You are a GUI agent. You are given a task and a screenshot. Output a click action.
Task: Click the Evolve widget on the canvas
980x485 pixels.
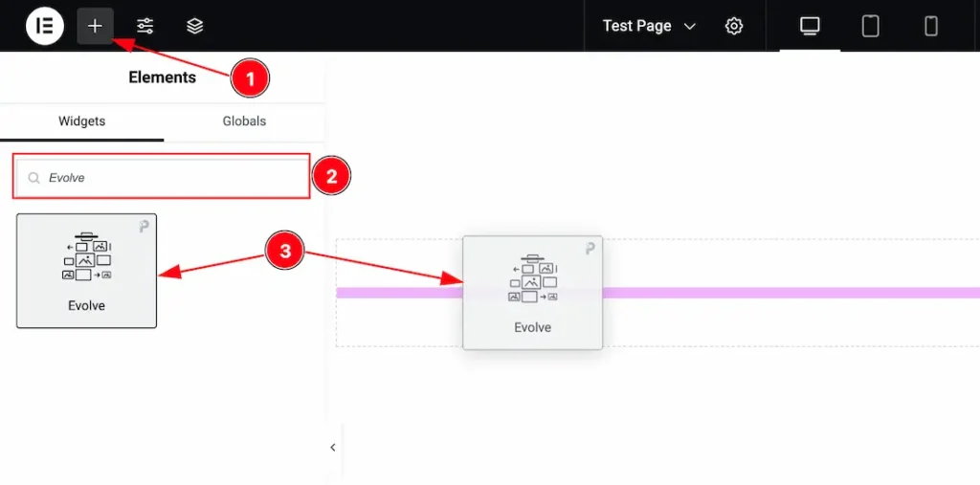pyautogui.click(x=532, y=292)
